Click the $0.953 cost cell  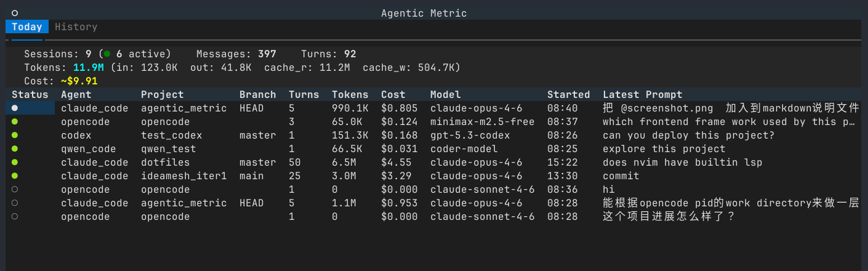400,203
